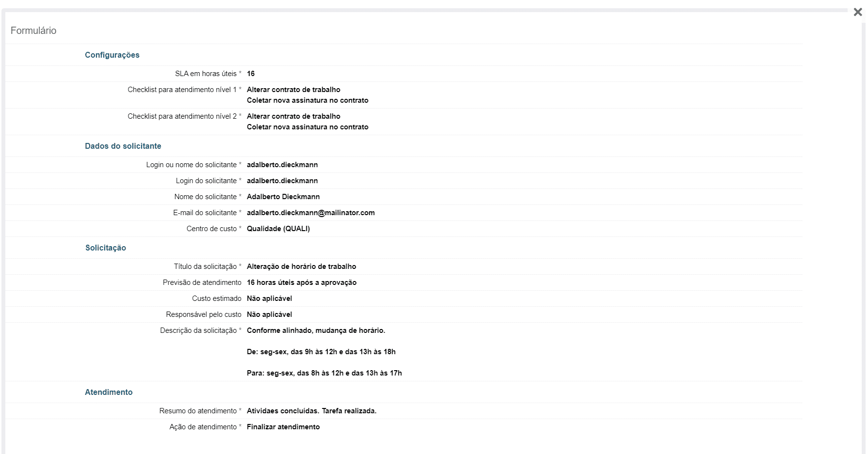The image size is (868, 454).
Task: Click the Formulário title
Action: (x=33, y=31)
